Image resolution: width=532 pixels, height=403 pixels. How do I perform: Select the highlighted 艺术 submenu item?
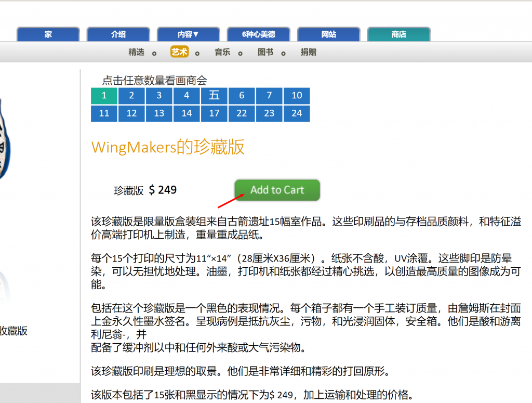179,51
